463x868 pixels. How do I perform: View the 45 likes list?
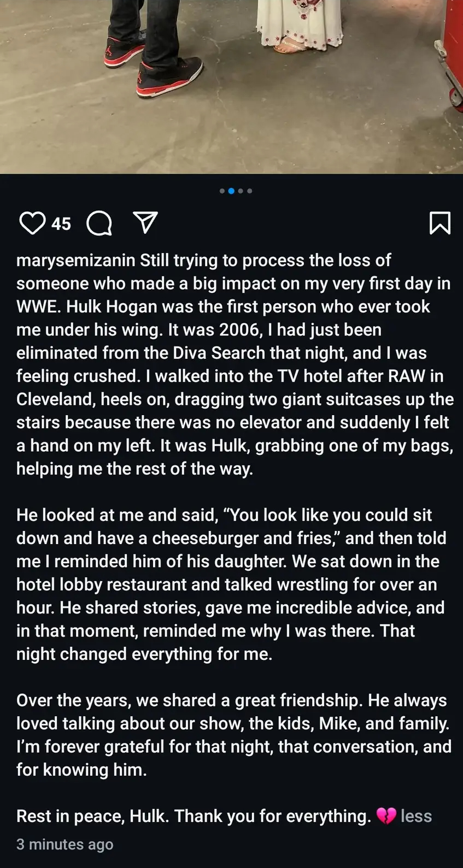(x=61, y=223)
